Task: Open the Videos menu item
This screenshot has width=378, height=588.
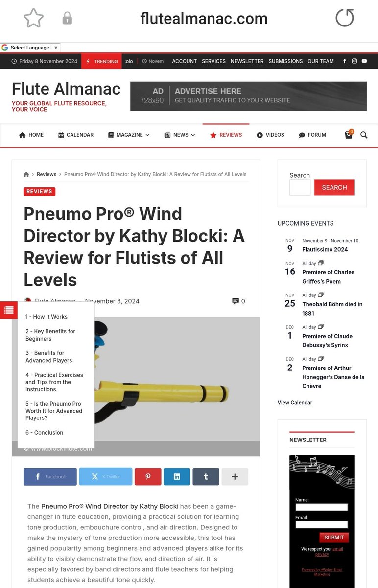Action: pyautogui.click(x=270, y=135)
